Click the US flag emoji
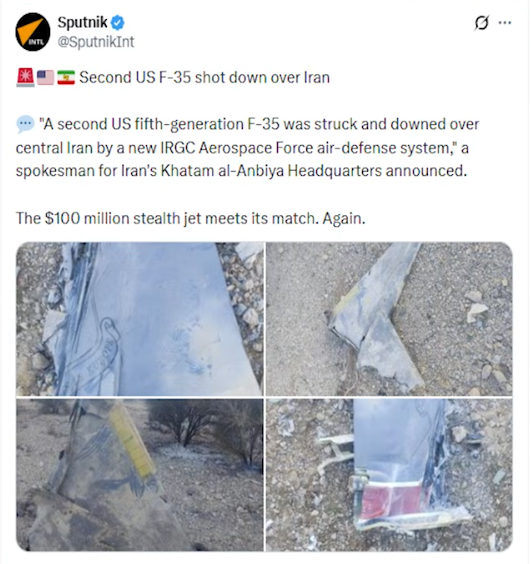The image size is (531, 564). [45, 77]
